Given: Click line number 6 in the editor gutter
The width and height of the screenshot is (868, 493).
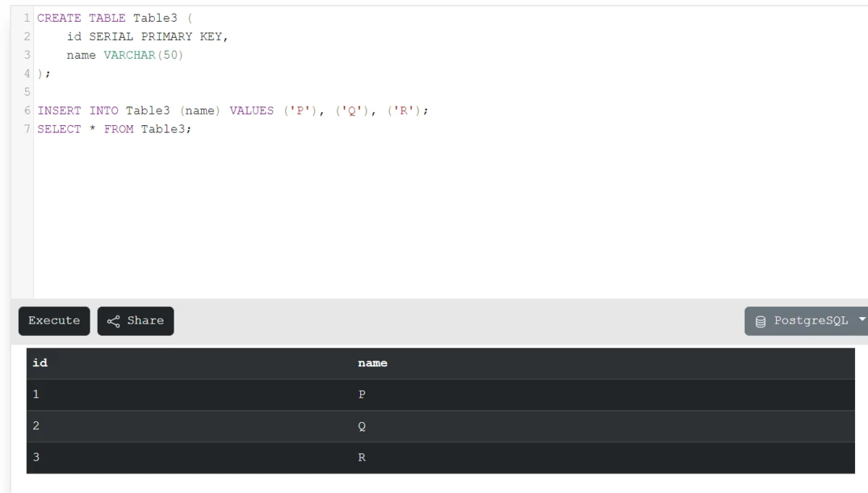Looking at the screenshot, I should pos(27,110).
